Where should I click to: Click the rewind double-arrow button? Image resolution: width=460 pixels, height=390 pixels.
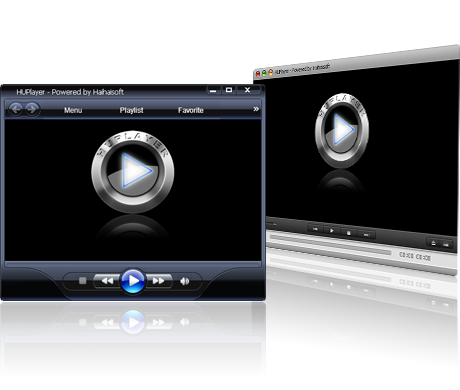[107, 281]
